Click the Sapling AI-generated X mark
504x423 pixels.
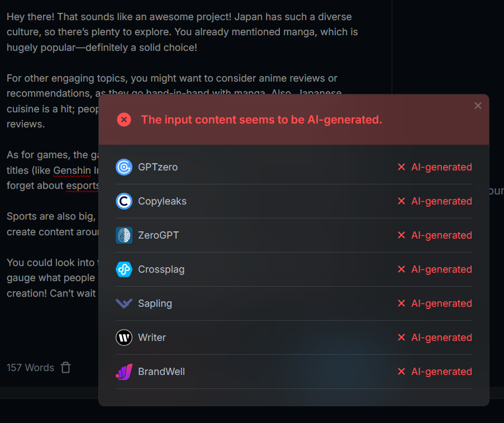coord(401,303)
